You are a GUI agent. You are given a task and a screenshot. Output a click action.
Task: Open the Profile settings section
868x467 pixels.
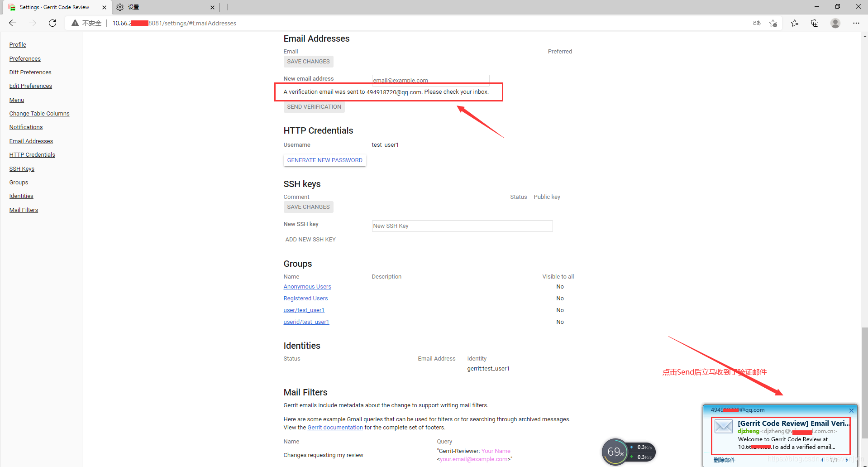(x=18, y=44)
